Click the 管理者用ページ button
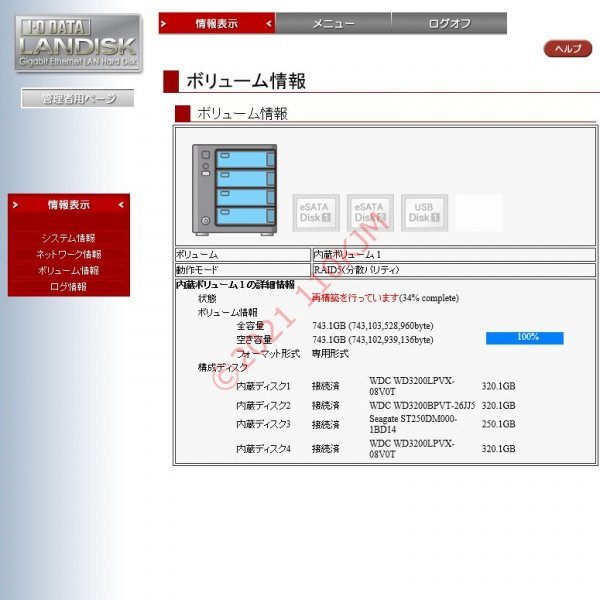This screenshot has height=600, width=600. coord(78,99)
